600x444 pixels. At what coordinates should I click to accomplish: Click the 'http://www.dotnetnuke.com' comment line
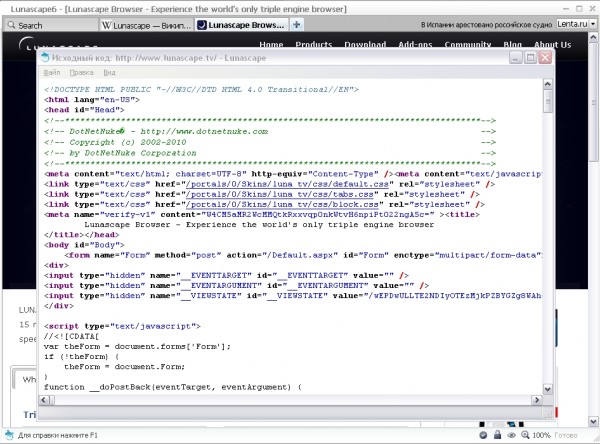[x=156, y=131]
